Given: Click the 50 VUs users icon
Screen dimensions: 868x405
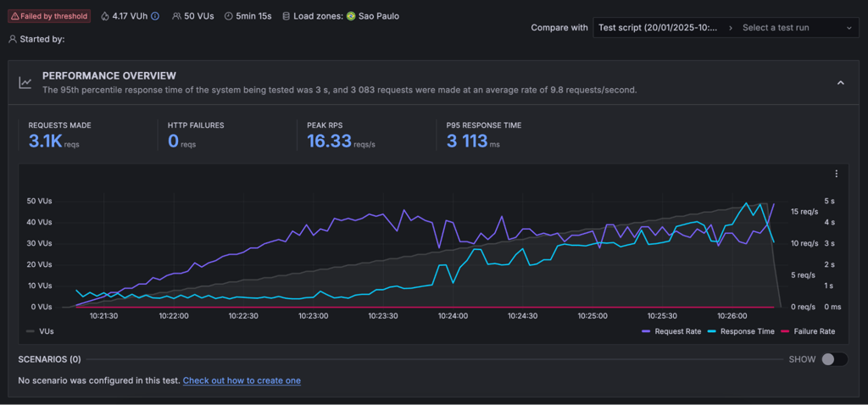Looking at the screenshot, I should (176, 17).
